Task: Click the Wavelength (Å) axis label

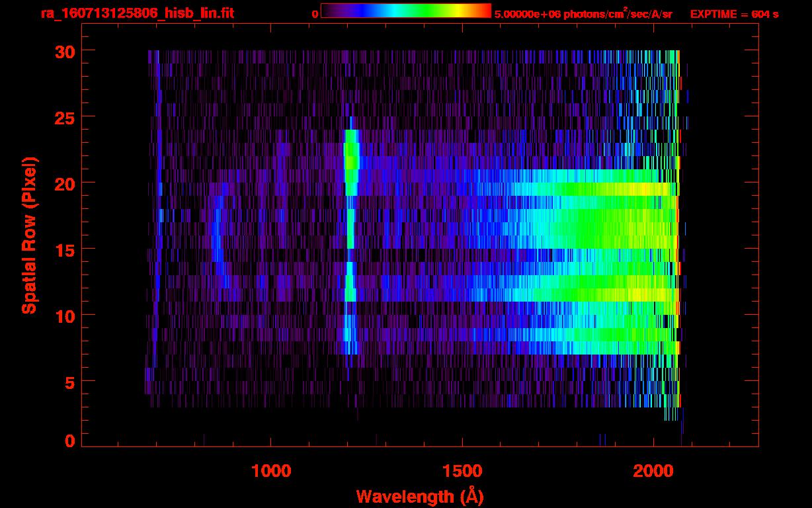Action: [x=419, y=496]
